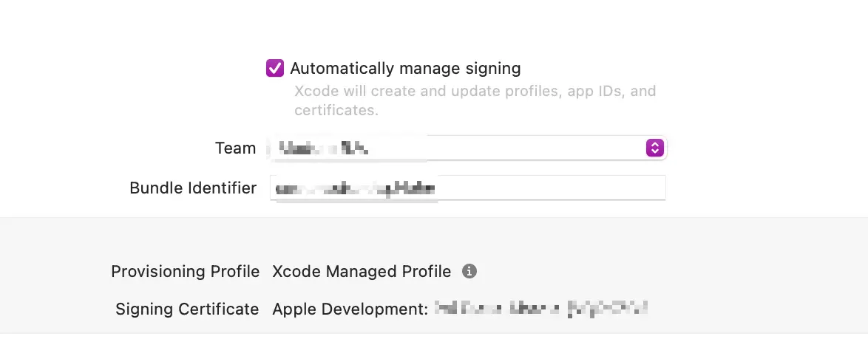Open the Team dropdown menu
Image resolution: width=868 pixels, height=356 pixels.
(x=467, y=148)
